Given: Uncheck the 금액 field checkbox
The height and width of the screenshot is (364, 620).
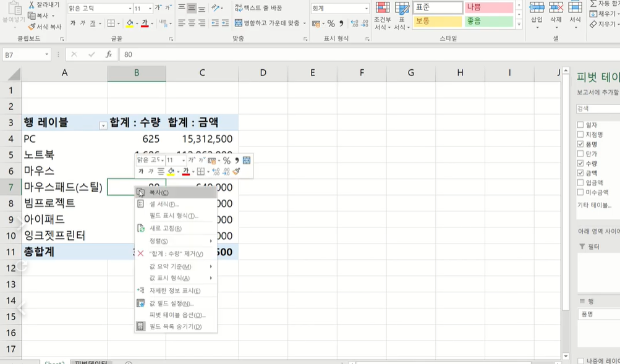Looking at the screenshot, I should point(580,172).
